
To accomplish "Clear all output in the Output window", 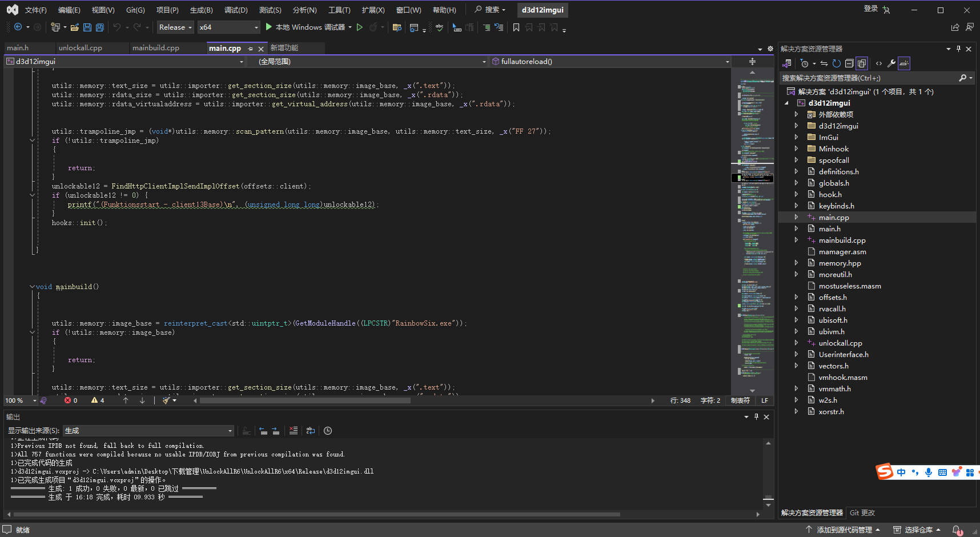I will coord(294,431).
